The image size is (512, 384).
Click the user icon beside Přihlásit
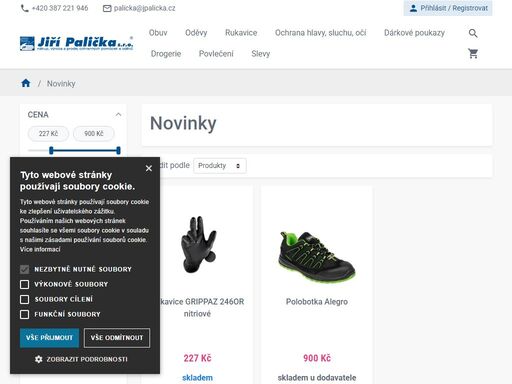tap(413, 8)
